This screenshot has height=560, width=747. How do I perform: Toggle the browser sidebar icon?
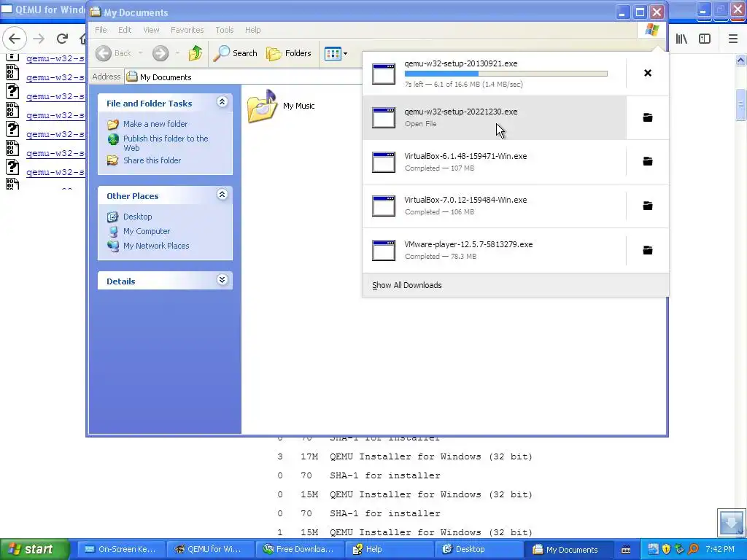[x=705, y=39]
